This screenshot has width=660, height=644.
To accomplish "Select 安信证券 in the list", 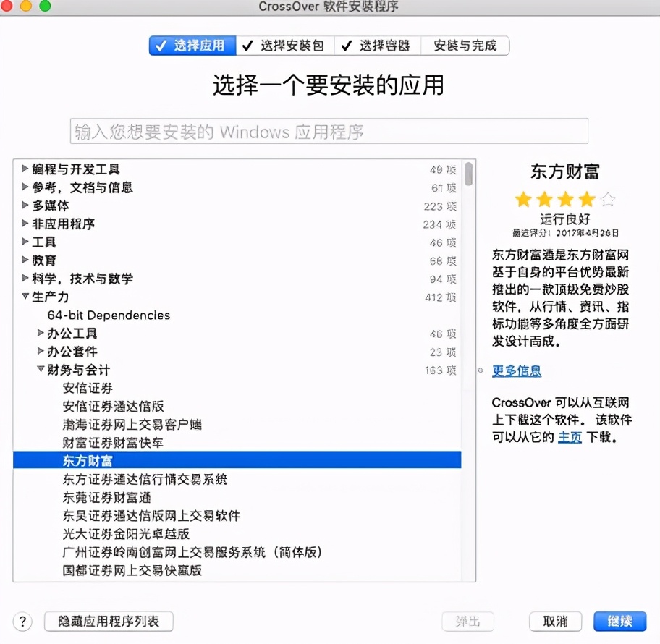I will point(88,388).
